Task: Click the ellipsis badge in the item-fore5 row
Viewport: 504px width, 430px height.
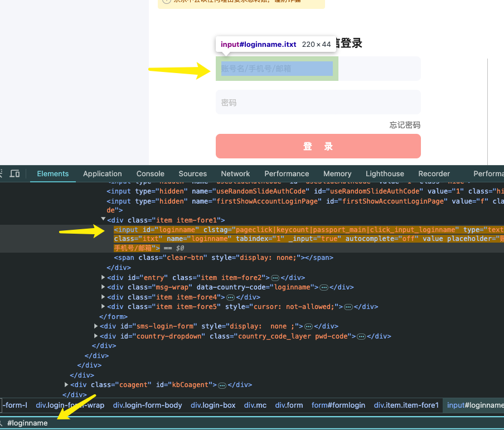Action: pyautogui.click(x=348, y=307)
